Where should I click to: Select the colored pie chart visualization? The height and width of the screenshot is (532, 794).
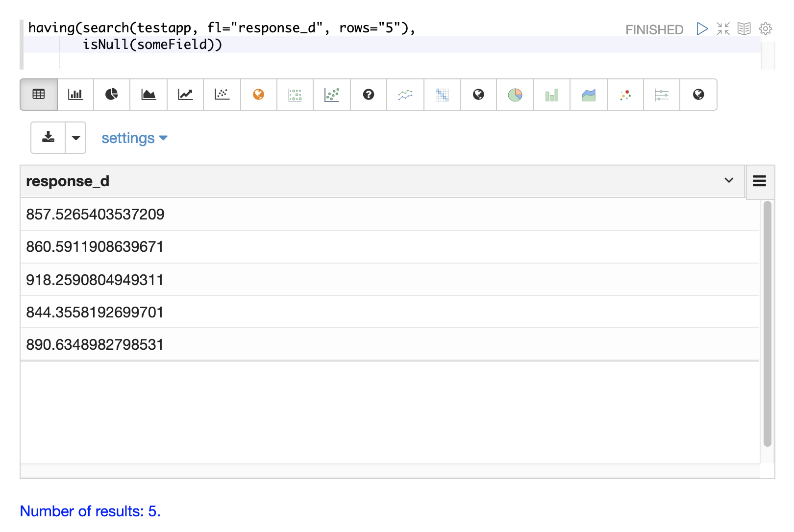pos(515,95)
